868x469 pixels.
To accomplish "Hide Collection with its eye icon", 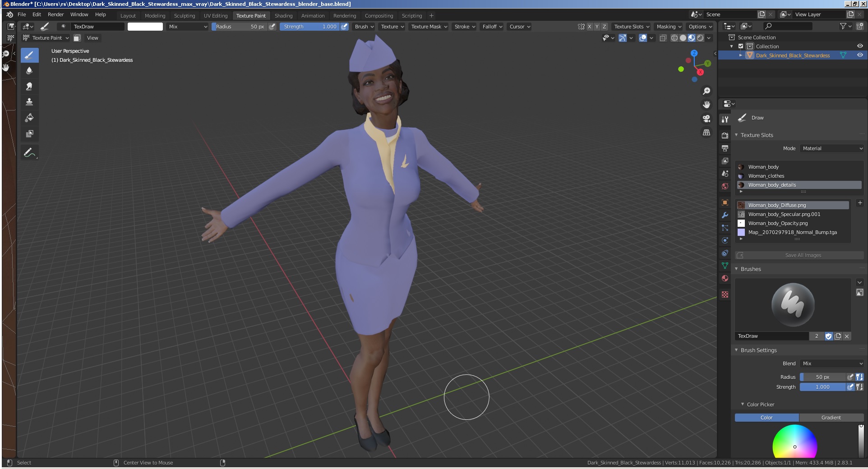I will (x=860, y=46).
